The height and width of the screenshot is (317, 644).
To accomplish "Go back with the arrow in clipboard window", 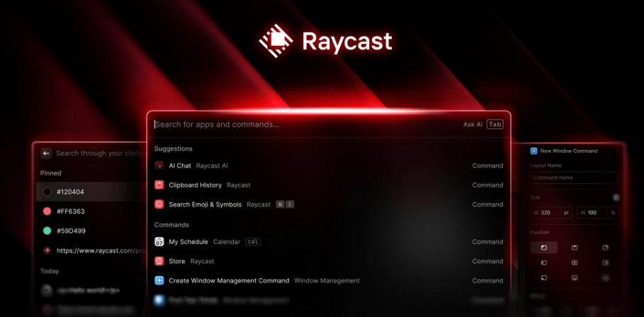I will pyautogui.click(x=46, y=153).
